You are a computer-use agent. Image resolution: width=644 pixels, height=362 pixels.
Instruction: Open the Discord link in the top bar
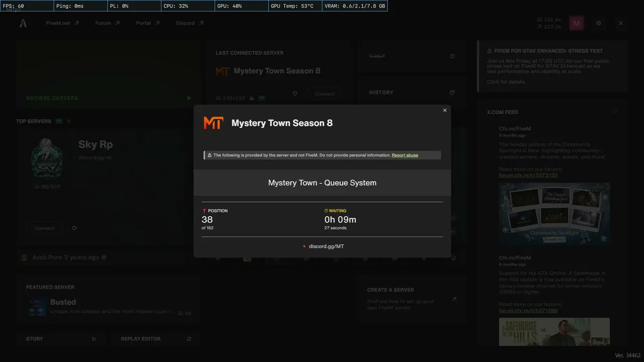coord(190,23)
